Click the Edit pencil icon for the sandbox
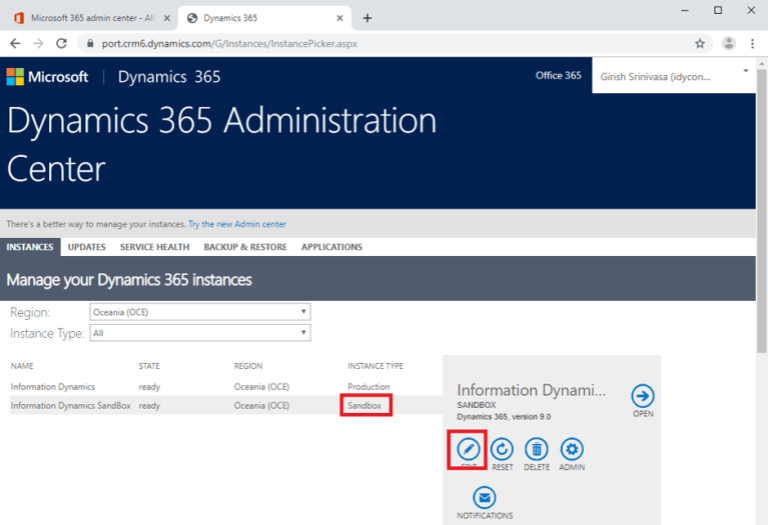The image size is (768, 525). tap(468, 449)
